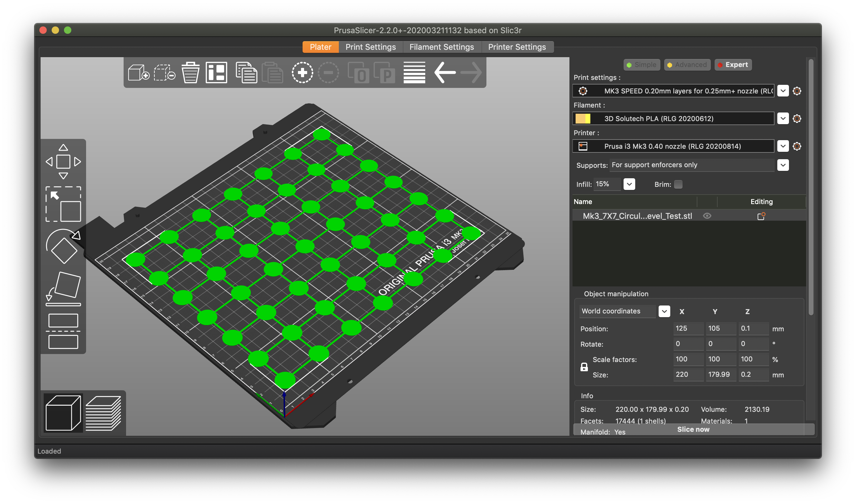This screenshot has height=504, width=856.
Task: Click the Scale factors X field
Action: 688,359
